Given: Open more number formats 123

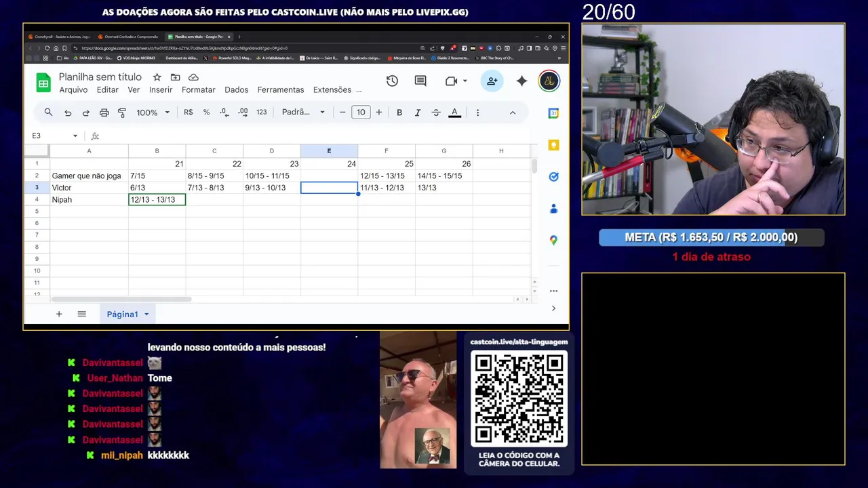Looking at the screenshot, I should coord(261,113).
